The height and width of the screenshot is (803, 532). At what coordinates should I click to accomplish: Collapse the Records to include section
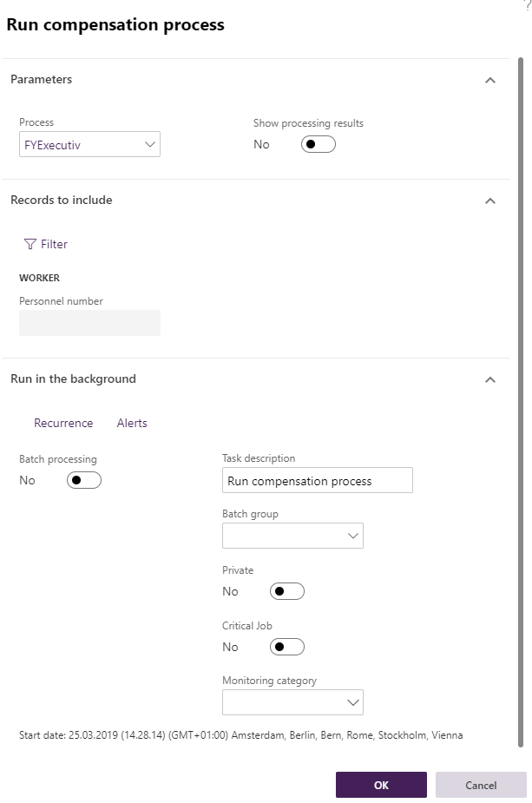(490, 200)
